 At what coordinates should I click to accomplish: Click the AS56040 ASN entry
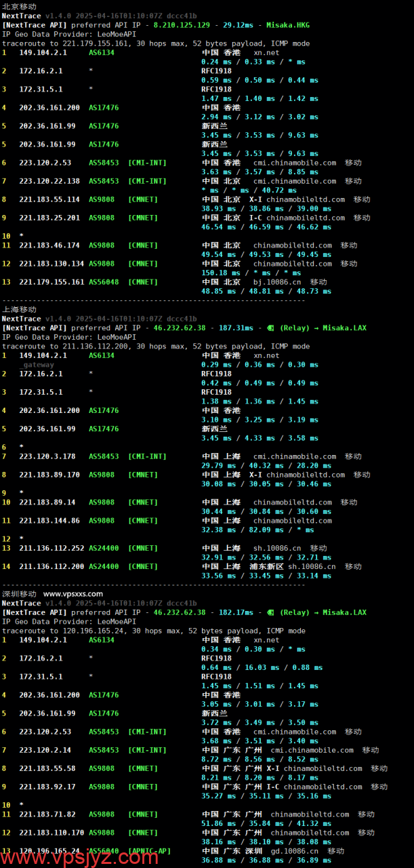[x=104, y=851]
